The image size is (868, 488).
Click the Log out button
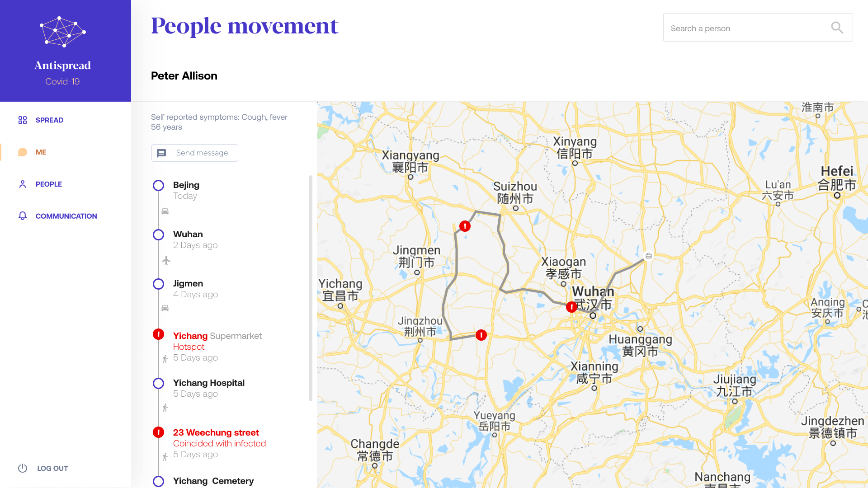tap(43, 468)
